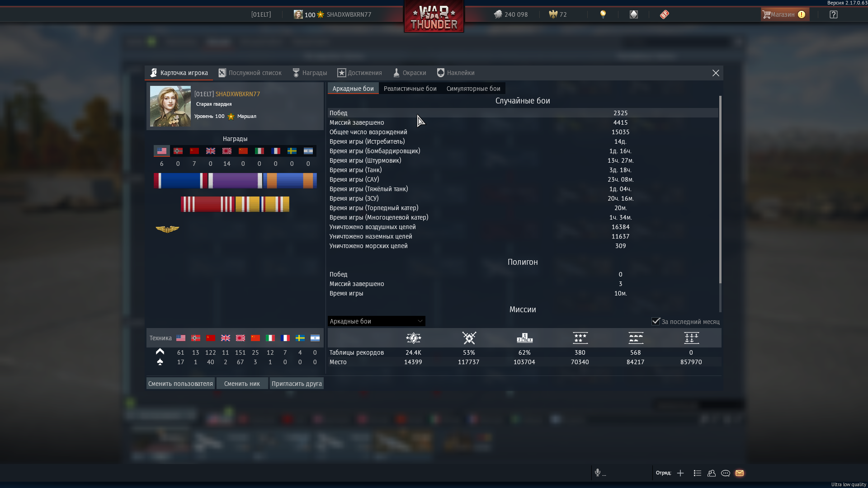
Task: Open the mail envelope icon
Action: click(740, 473)
